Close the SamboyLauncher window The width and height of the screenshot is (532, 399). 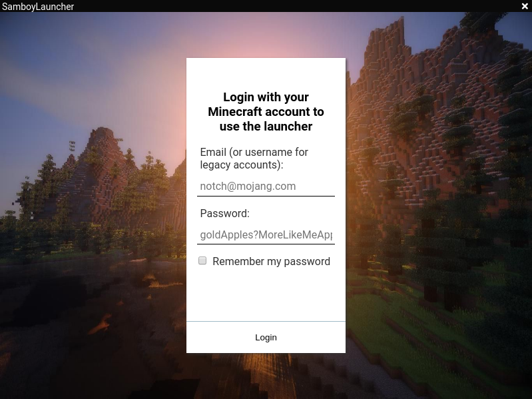pyautogui.click(x=525, y=6)
